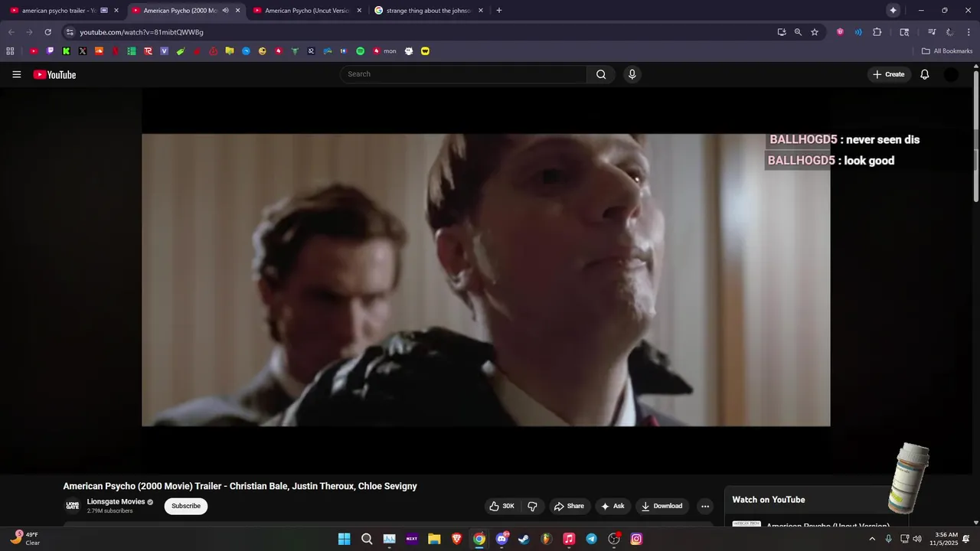Open Windows taskbar search
Image resolution: width=980 pixels, height=551 pixels.
[x=367, y=539]
